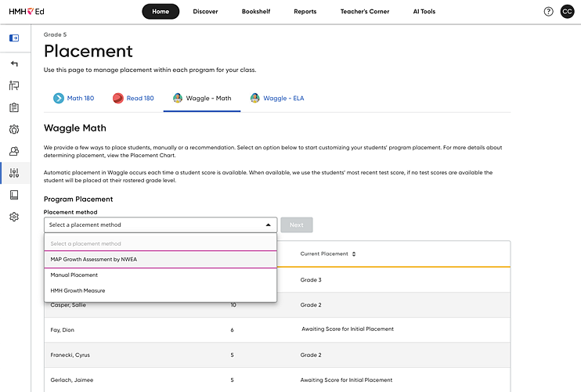Click the Next button
581x392 pixels.
pyautogui.click(x=297, y=225)
